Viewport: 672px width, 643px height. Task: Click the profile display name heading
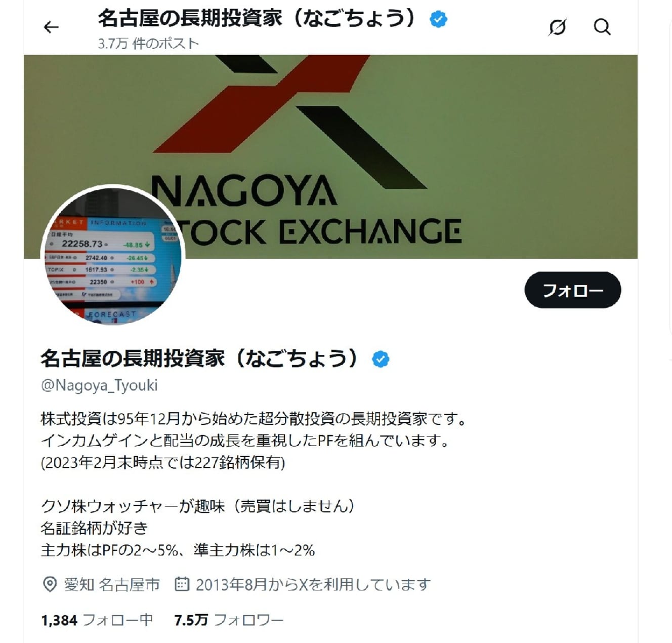tap(200, 358)
